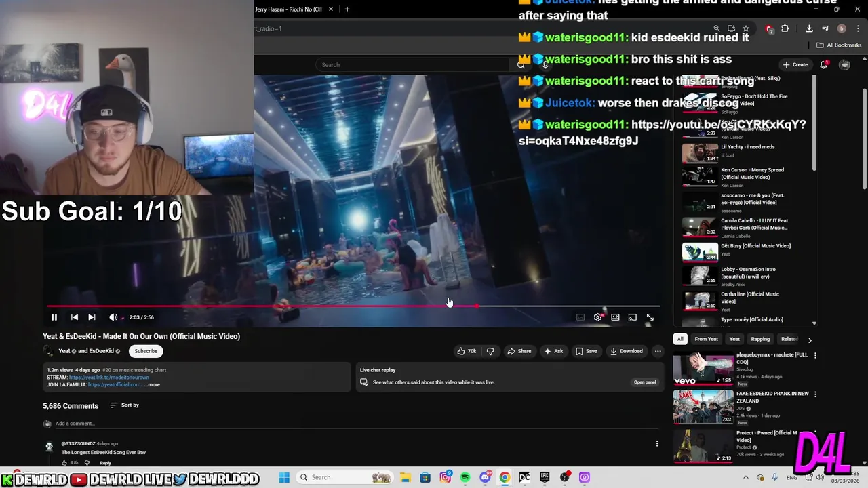Open the All Bookmarks folder
Image resolution: width=868 pixels, height=488 pixels.
(839, 45)
